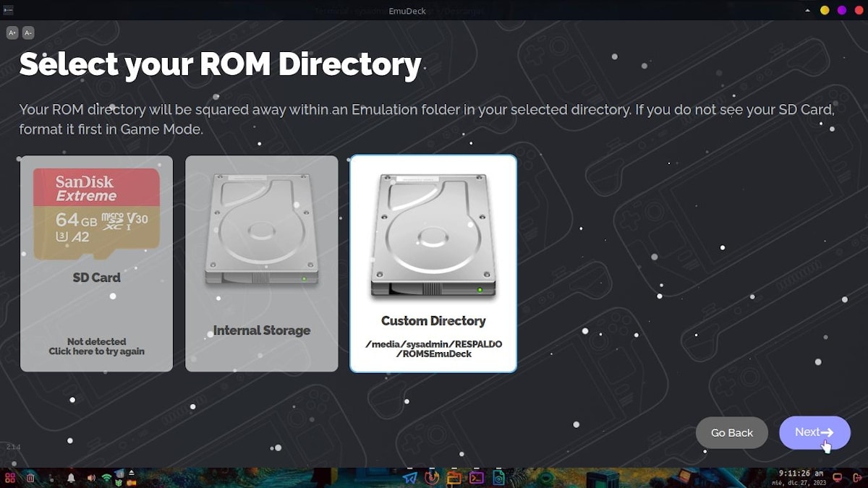Click the yellow window control button
Image resolution: width=868 pixels, height=488 pixels.
click(825, 10)
